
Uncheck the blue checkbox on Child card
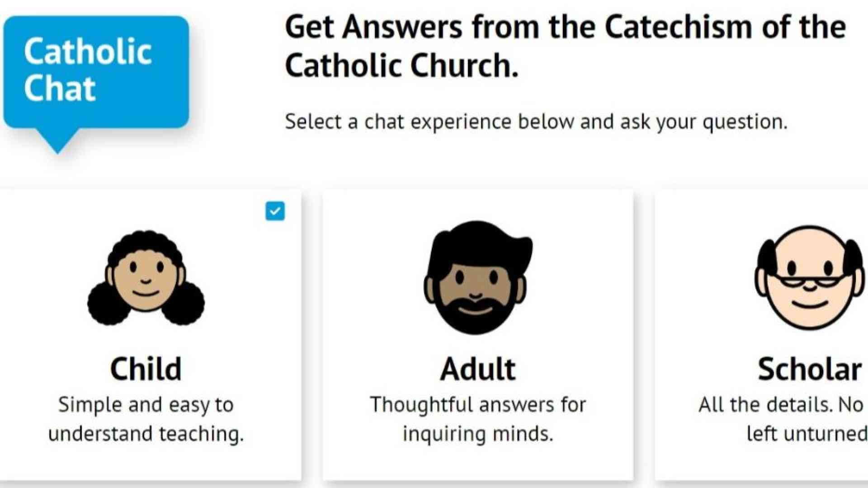pyautogui.click(x=275, y=211)
